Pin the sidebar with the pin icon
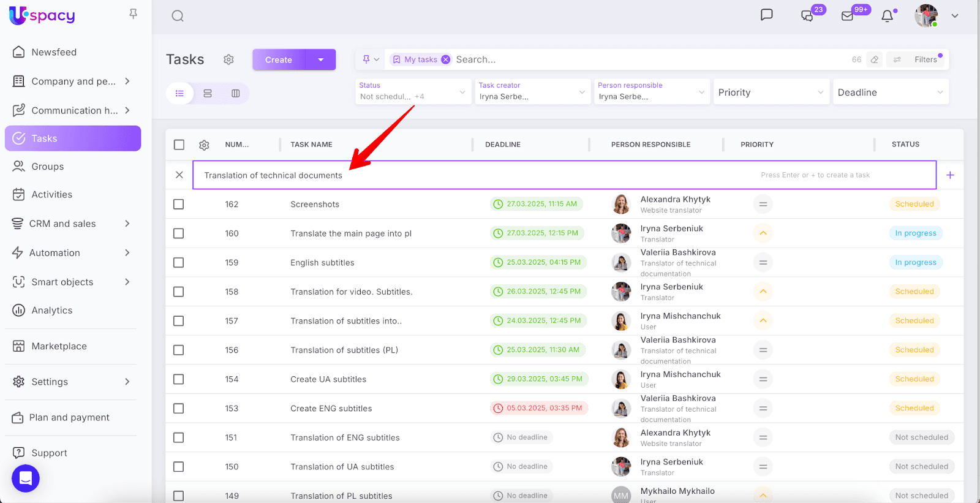980x503 pixels. pos(133,14)
